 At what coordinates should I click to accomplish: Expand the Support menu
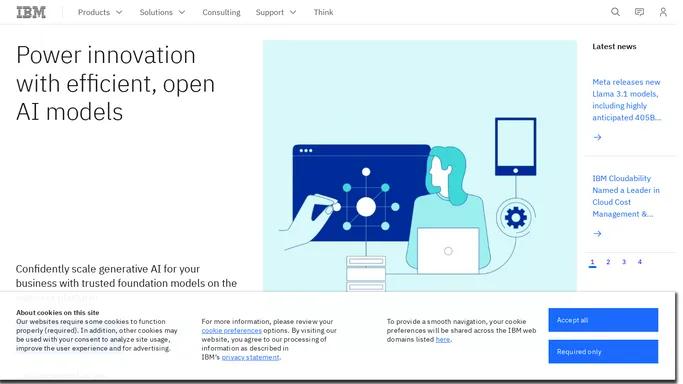(276, 12)
